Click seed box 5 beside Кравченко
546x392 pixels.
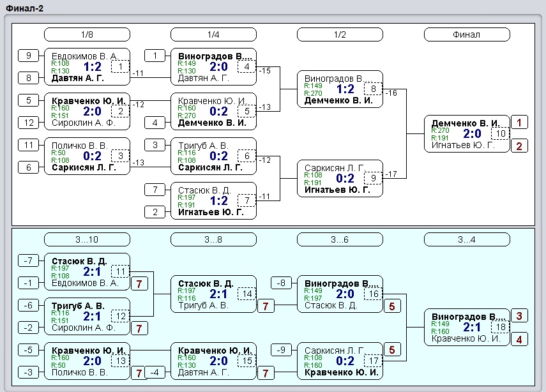pos(28,100)
